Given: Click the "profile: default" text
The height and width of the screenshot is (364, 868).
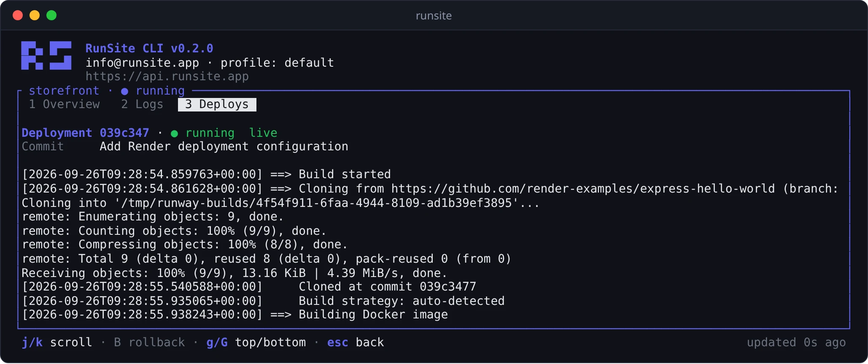Looking at the screenshot, I should pyautogui.click(x=278, y=62).
